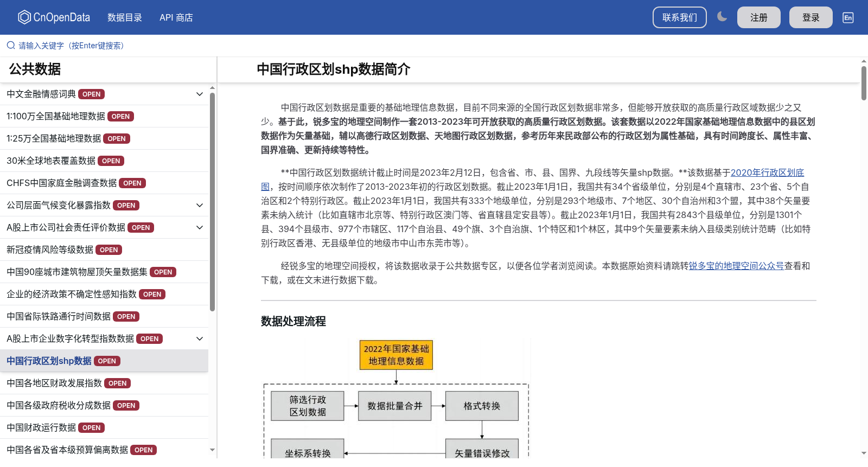The width and height of the screenshot is (868, 467).
Task: Expand the 公司层面气候变化暴露指数 chevron
Action: click(200, 205)
